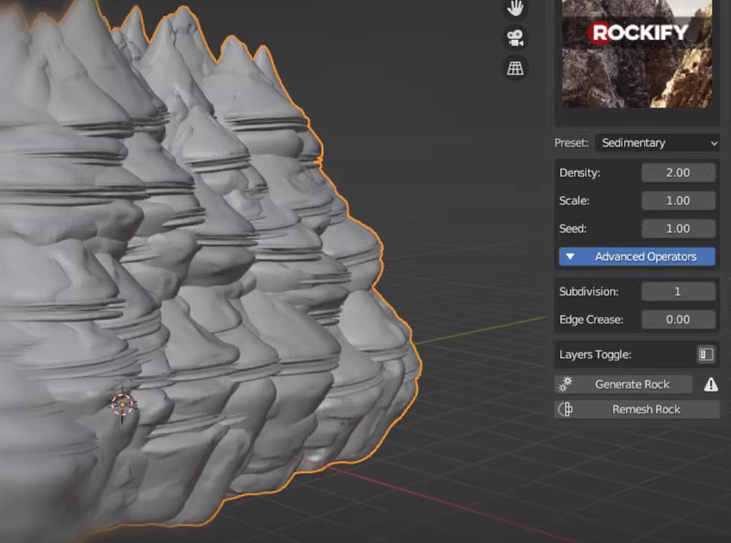Click the 3D cursor in the viewport

[122, 404]
